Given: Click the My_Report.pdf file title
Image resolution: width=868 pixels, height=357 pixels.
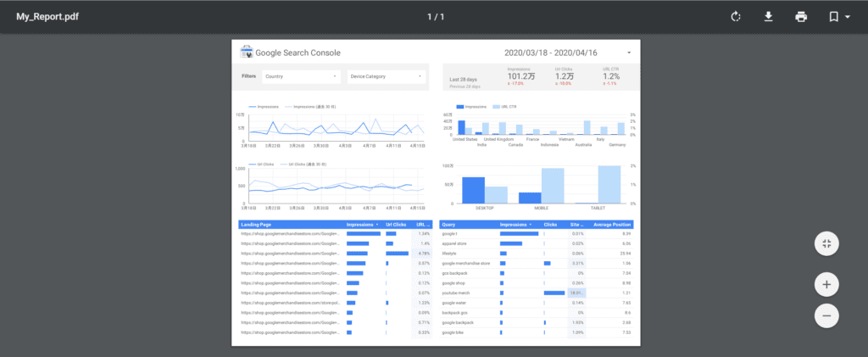Looking at the screenshot, I should tap(47, 17).
